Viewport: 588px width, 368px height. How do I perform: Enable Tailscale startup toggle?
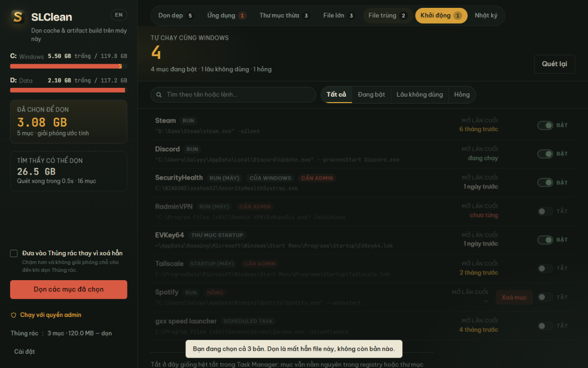545,268
